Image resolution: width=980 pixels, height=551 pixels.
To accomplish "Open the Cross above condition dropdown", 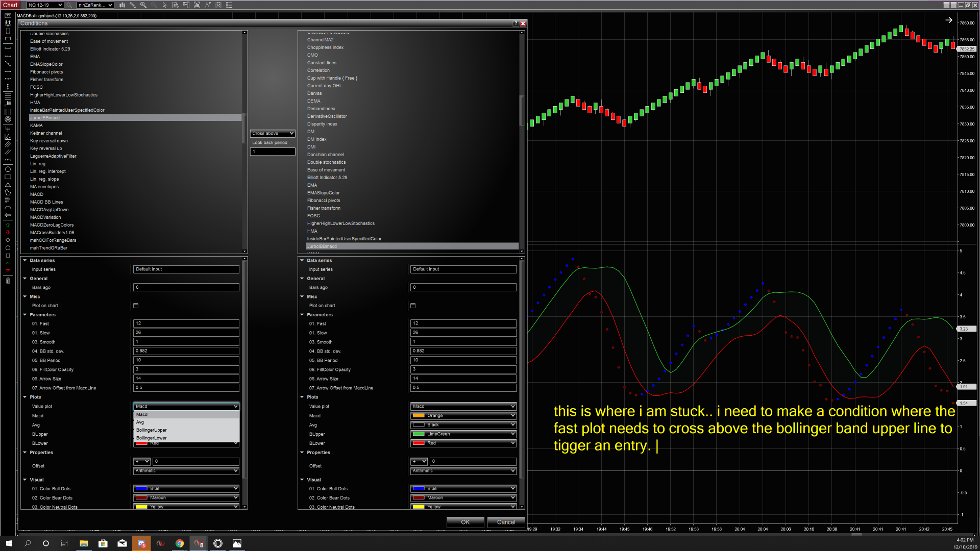I will pyautogui.click(x=273, y=133).
